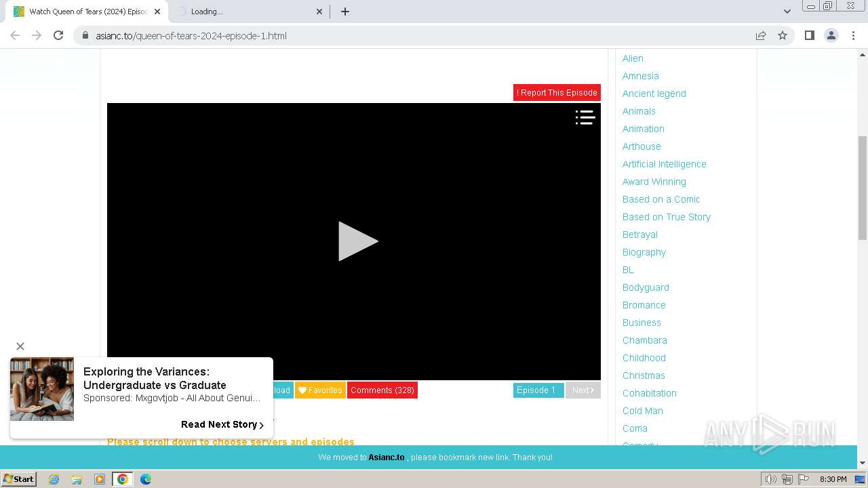Viewport: 868px width, 488px height.
Task: Click the browser forward arrow
Action: (x=37, y=35)
